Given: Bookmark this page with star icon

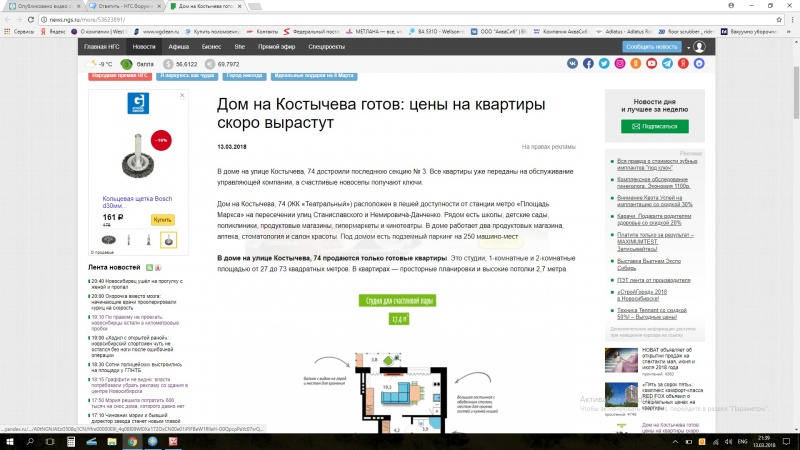Looking at the screenshot, I should pyautogui.click(x=779, y=19).
